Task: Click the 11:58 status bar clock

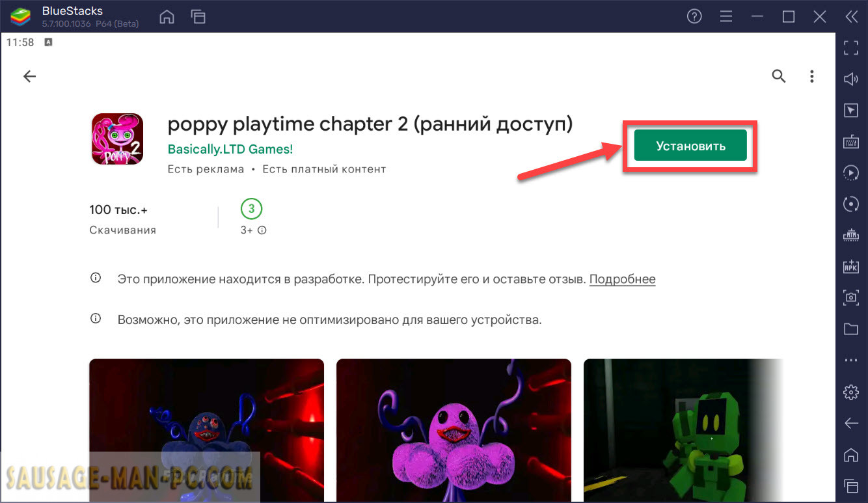Action: point(20,42)
